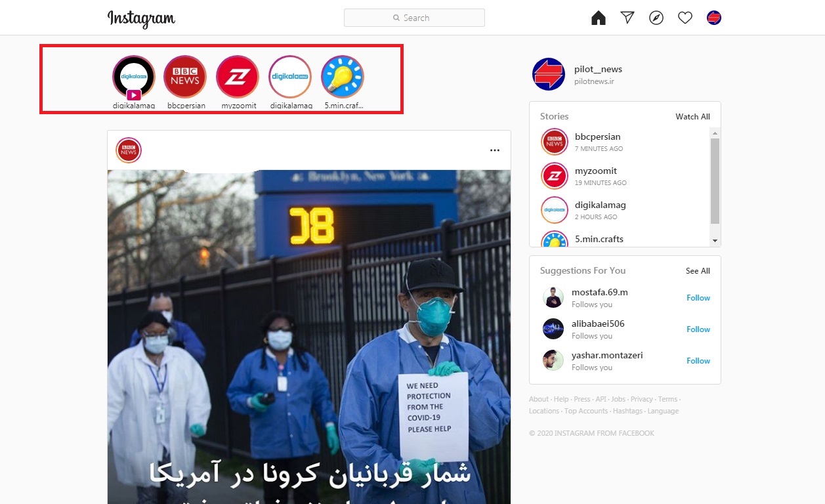This screenshot has height=504, width=825.
Task: Click the BBC News avatar in the post header
Action: (x=129, y=150)
